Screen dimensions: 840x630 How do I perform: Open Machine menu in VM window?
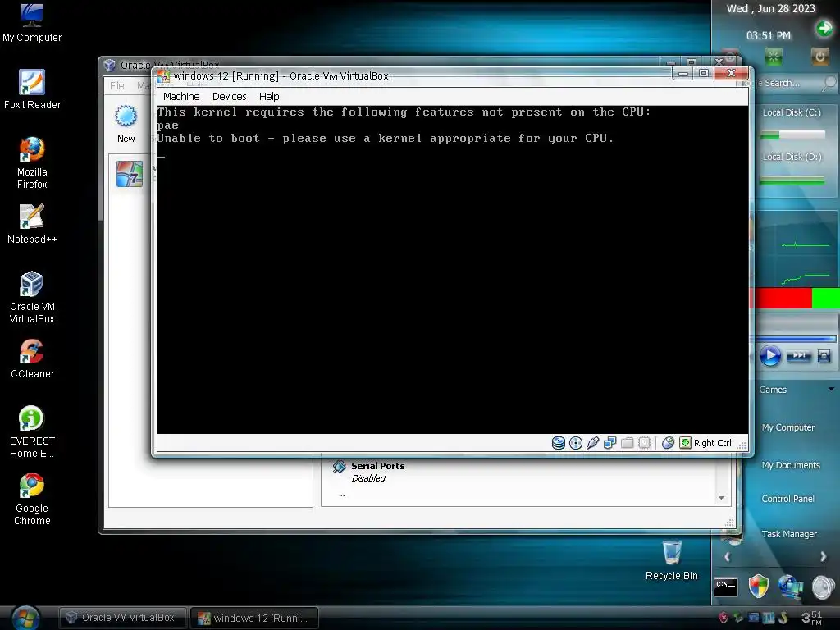[x=181, y=97]
